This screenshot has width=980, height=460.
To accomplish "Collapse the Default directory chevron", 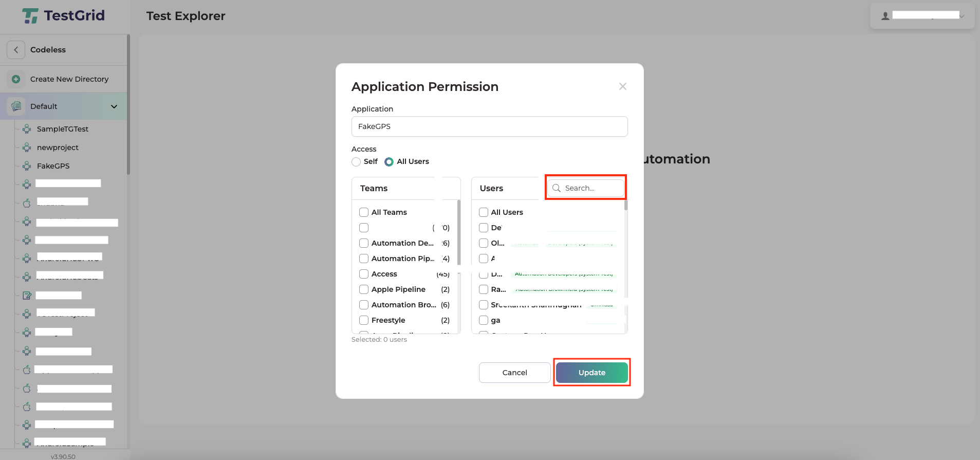I will tap(114, 106).
